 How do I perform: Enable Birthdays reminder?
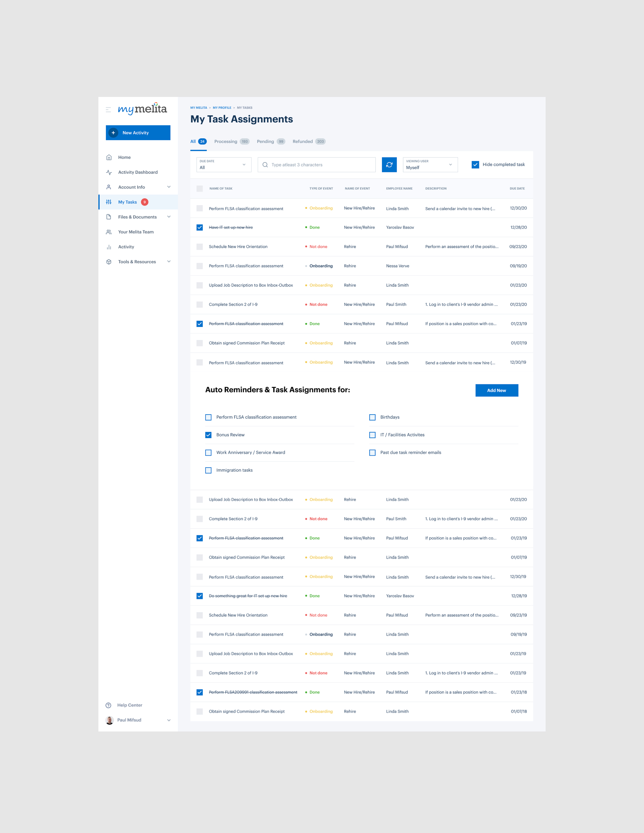[373, 417]
